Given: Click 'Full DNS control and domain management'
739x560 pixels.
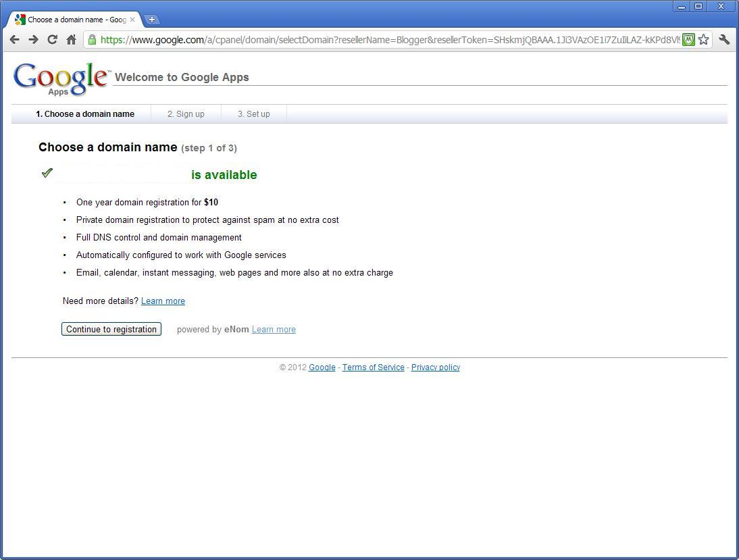Looking at the screenshot, I should coord(159,238).
